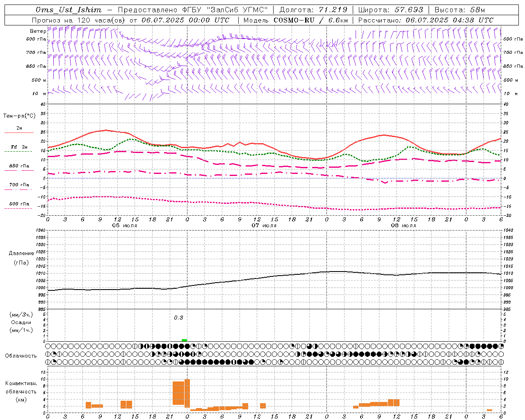Viewport: 525px width, 420px height.
Task: Click the (км) unit under convective cloud
Action: tap(21, 399)
